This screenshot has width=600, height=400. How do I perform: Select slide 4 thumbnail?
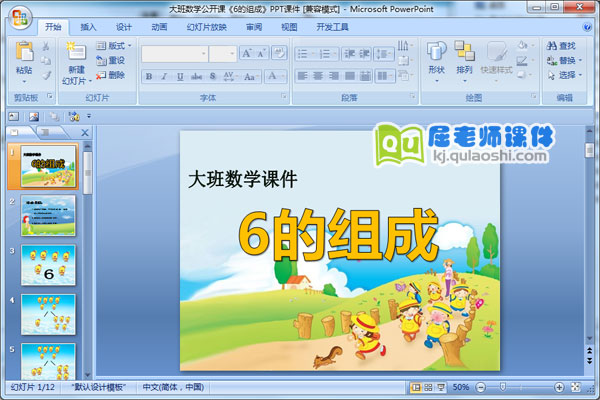click(48, 314)
